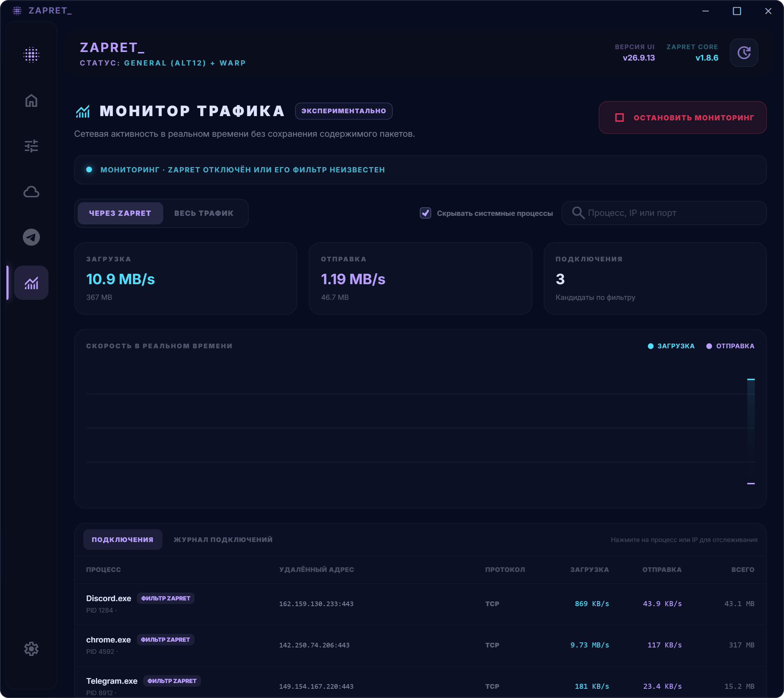784x698 pixels.
Task: Toggle Отправка series in chart legend
Action: [730, 346]
